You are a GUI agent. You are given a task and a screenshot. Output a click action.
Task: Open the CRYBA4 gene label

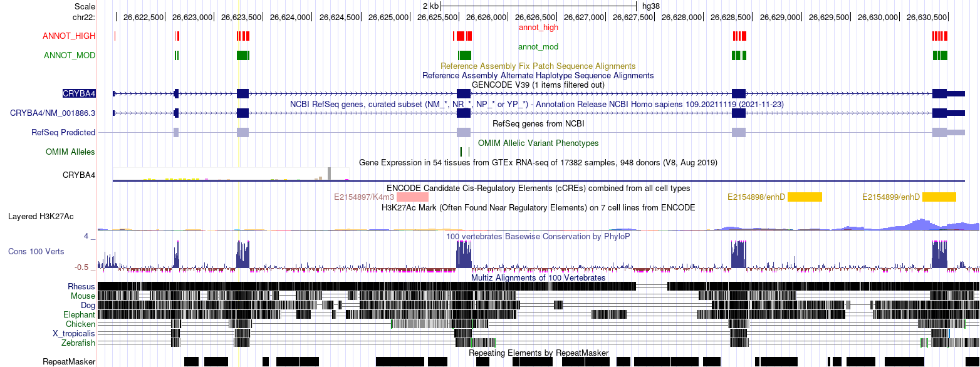[79, 93]
